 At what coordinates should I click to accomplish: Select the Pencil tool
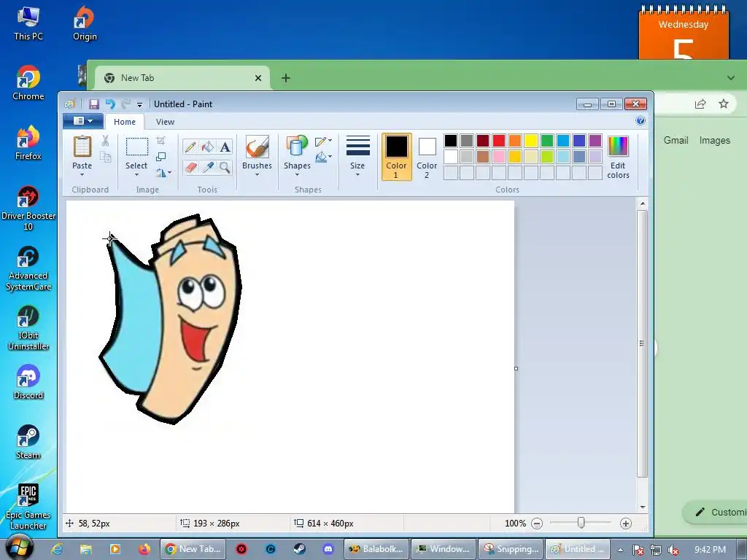(x=190, y=147)
